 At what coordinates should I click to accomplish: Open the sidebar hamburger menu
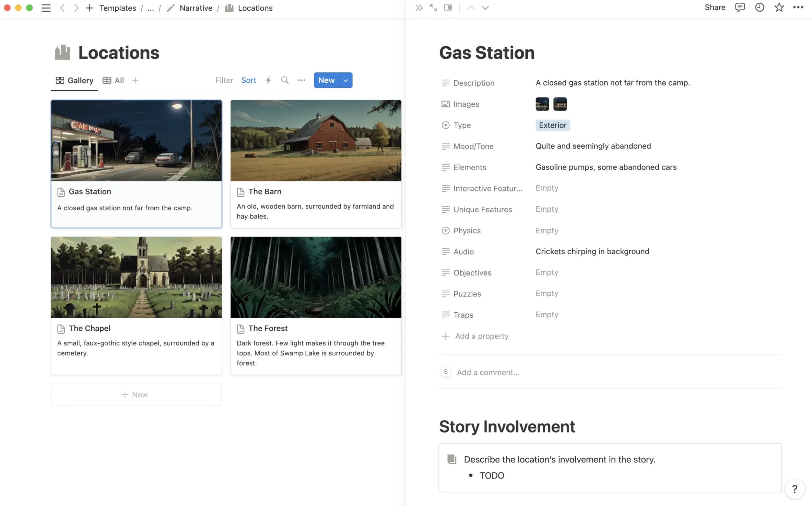[x=46, y=8]
